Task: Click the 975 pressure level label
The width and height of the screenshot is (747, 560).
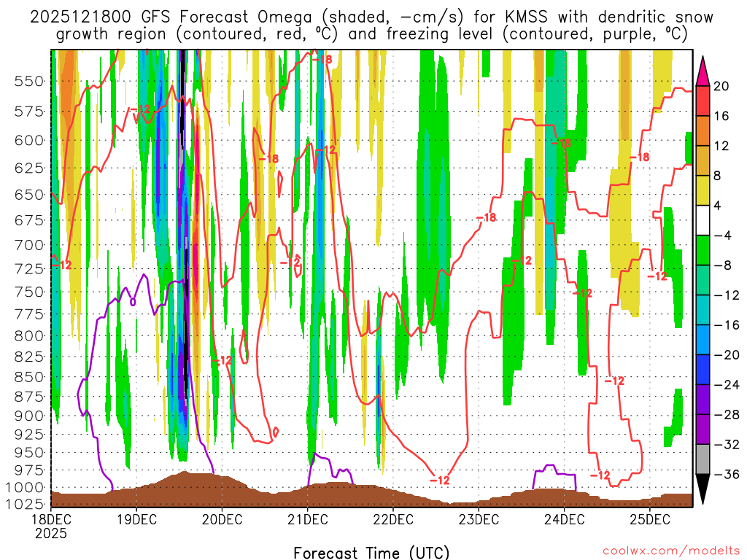Action: [29, 470]
